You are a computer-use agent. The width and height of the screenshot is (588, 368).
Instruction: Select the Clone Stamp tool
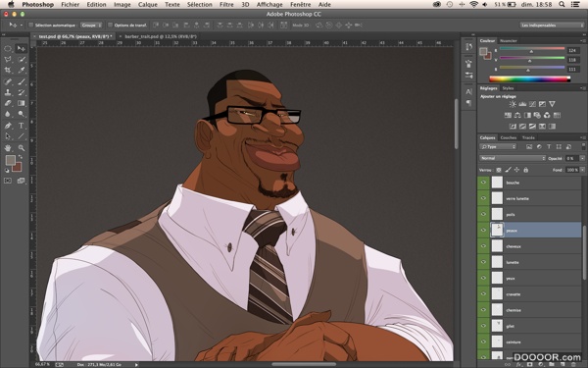[x=8, y=92]
